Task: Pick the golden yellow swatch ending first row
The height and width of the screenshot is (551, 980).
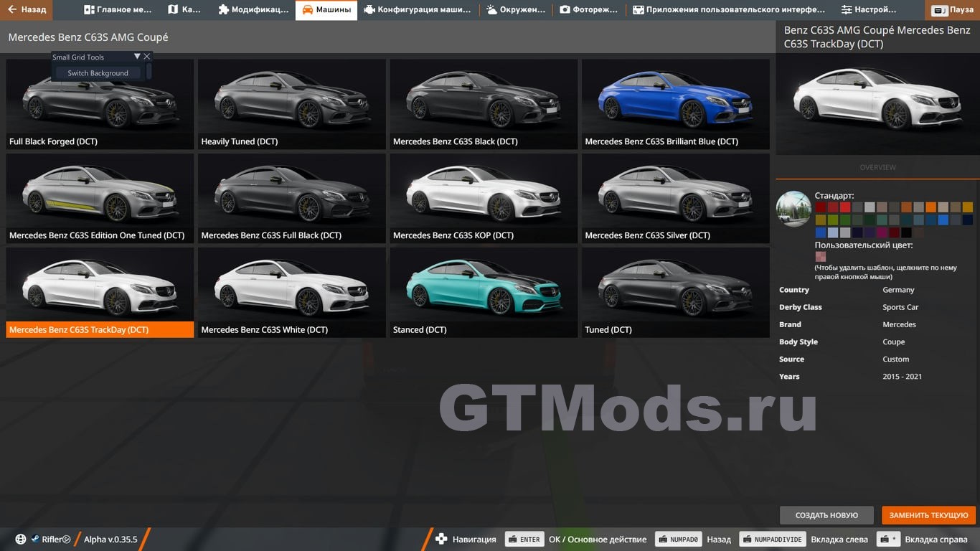Action: point(968,207)
